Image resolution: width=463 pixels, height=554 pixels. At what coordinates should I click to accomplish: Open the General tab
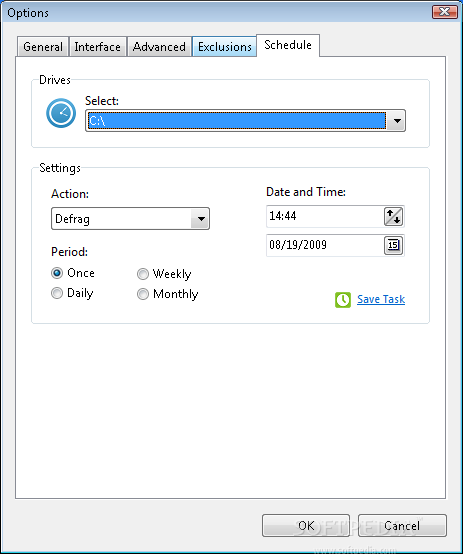pyautogui.click(x=43, y=47)
